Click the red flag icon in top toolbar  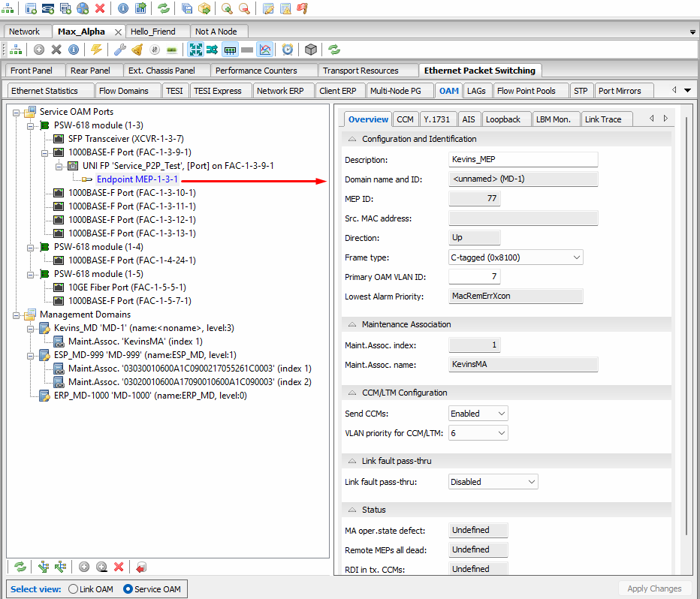(x=303, y=8)
